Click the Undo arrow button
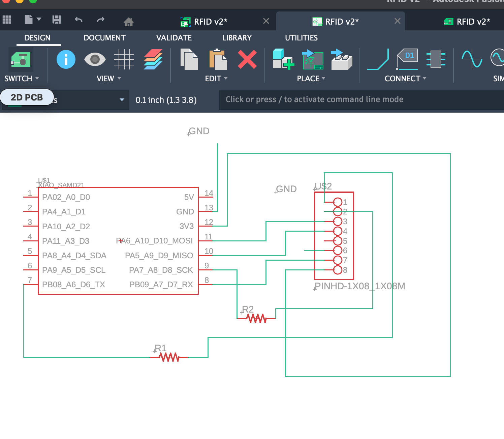Viewport: 504px width, 439px height. tap(78, 20)
